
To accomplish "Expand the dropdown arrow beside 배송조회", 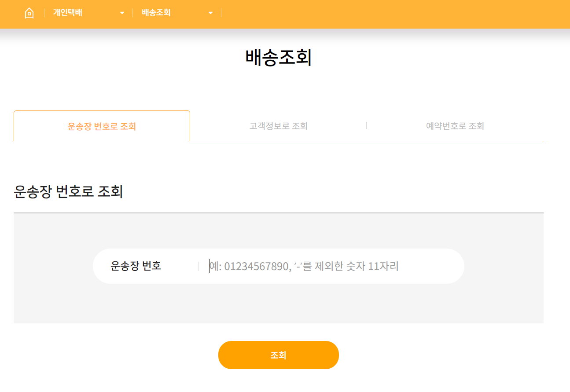I will pyautogui.click(x=210, y=13).
